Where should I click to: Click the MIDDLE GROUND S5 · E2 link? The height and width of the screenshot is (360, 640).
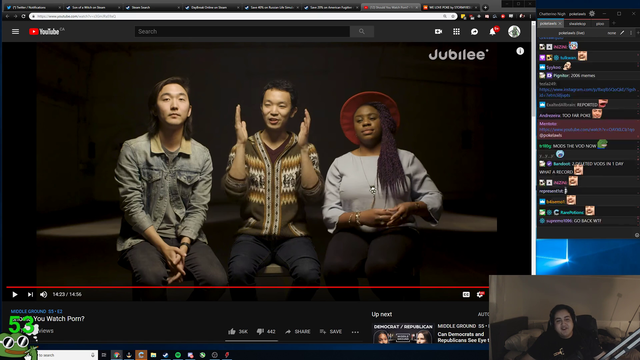tap(36, 311)
